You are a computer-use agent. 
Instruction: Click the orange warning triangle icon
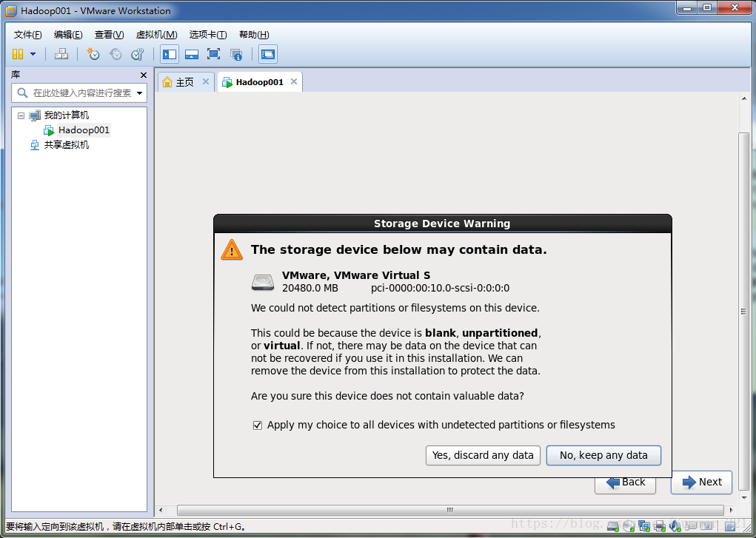(x=232, y=249)
